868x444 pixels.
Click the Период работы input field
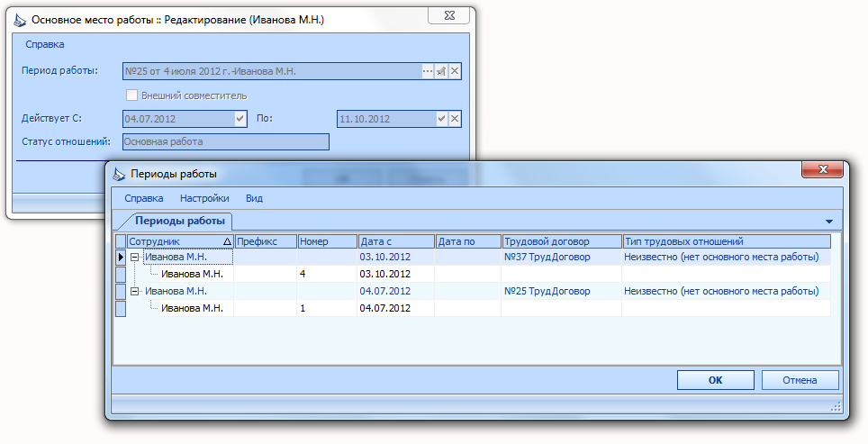[272, 71]
